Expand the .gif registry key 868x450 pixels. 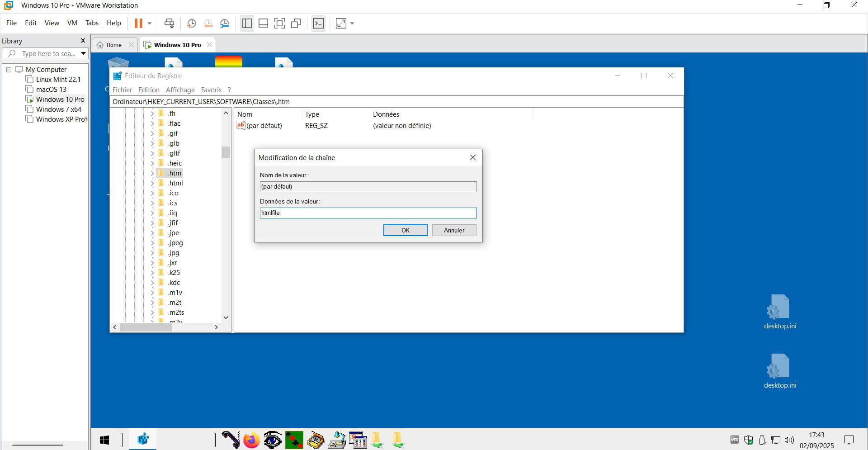(152, 133)
